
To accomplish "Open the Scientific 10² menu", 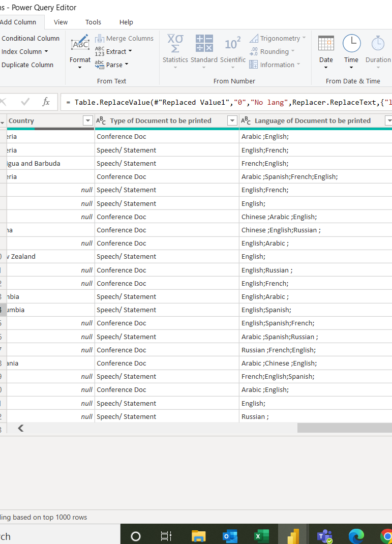I will click(x=233, y=51).
